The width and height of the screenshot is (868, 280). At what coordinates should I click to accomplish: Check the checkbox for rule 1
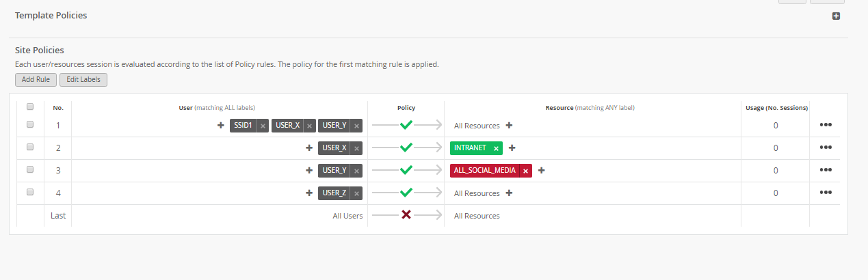click(x=29, y=125)
